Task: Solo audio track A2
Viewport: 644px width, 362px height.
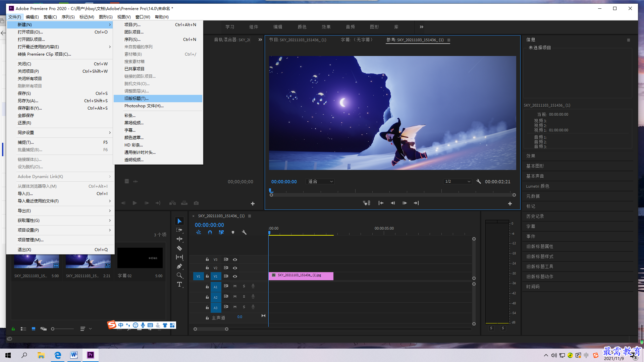Action: 244,297
